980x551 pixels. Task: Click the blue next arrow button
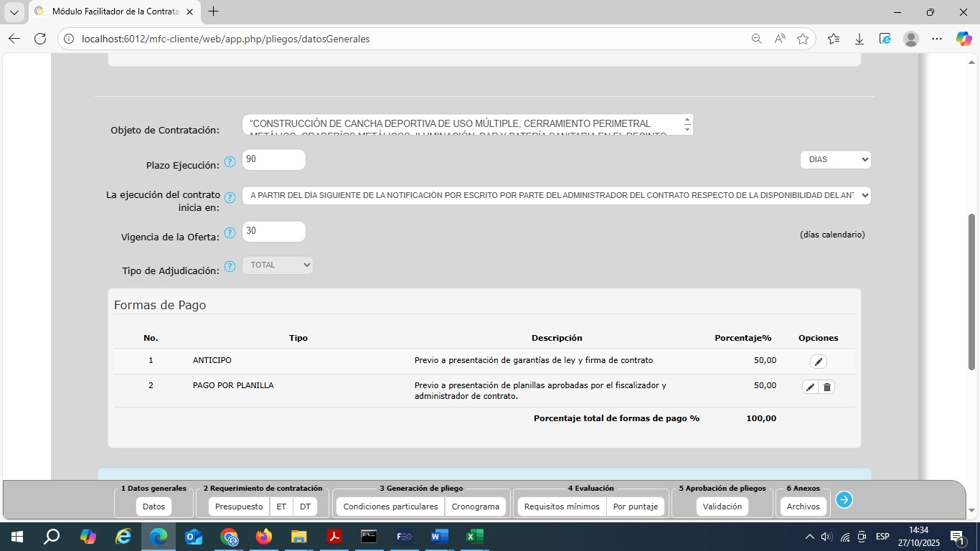pos(844,500)
